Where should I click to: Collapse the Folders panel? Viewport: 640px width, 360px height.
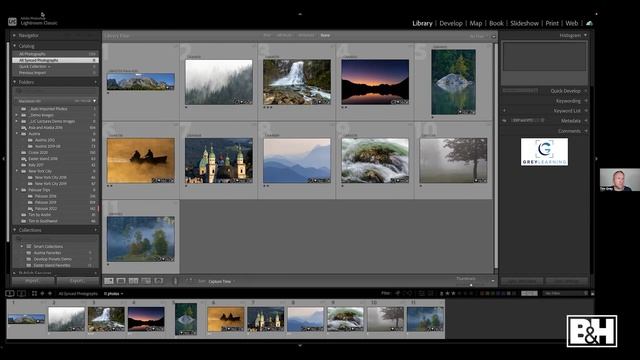pyautogui.click(x=14, y=82)
